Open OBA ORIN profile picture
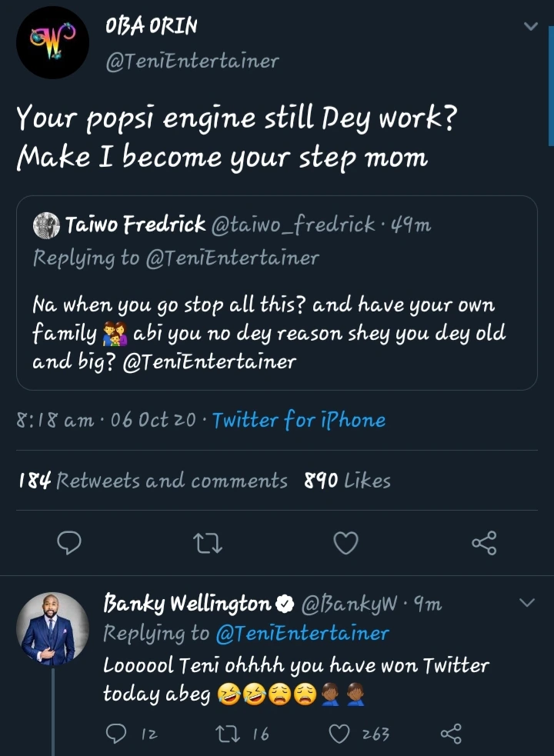Screen dimensions: 554x756 coord(53,42)
